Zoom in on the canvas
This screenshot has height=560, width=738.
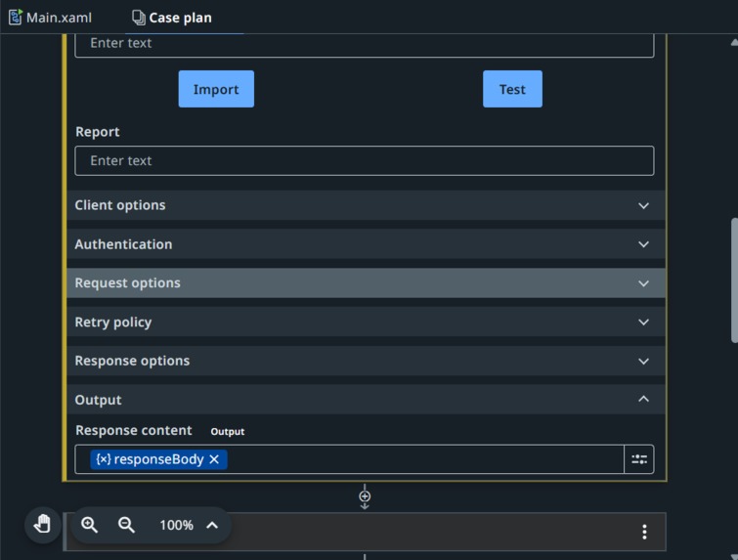click(89, 525)
